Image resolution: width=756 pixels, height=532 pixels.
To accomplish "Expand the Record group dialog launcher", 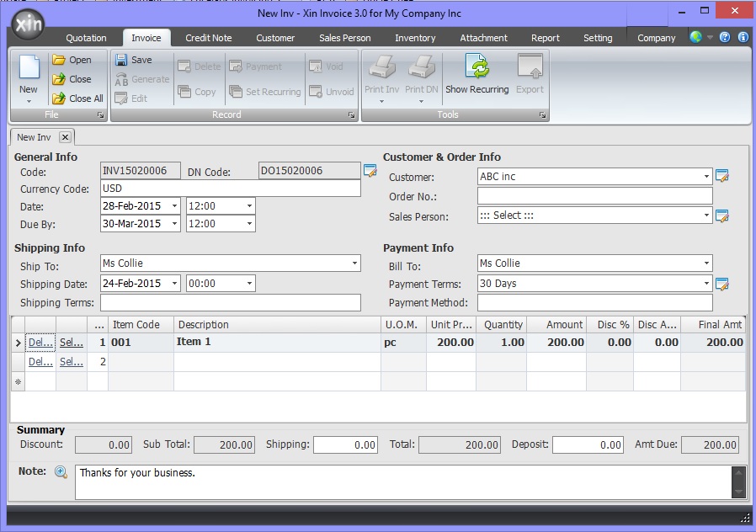I will tap(352, 115).
